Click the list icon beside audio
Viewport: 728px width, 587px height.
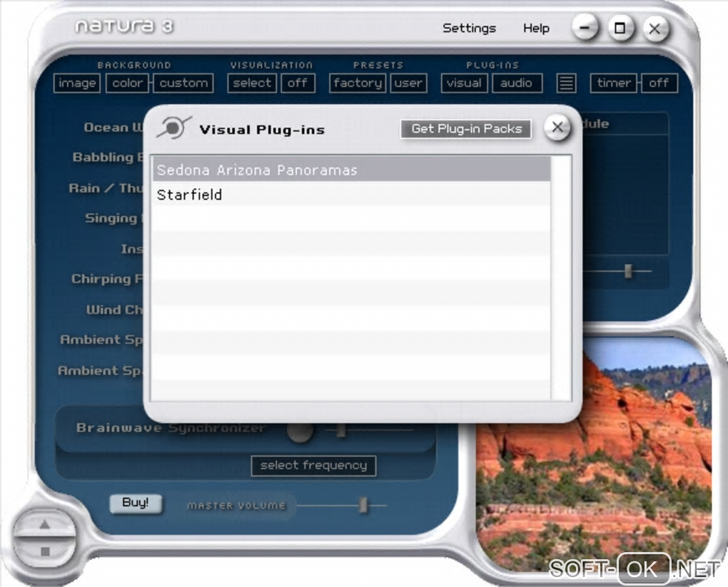coord(567,83)
